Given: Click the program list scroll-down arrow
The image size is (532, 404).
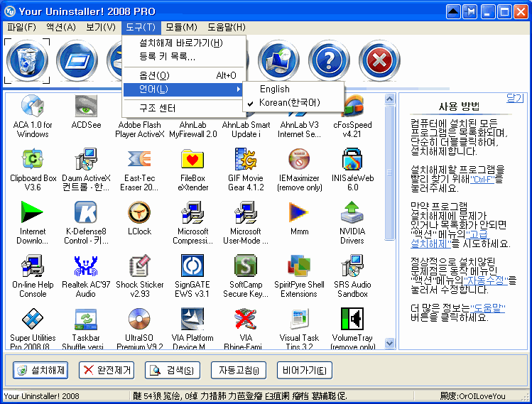Looking at the screenshot, I should (390, 343).
